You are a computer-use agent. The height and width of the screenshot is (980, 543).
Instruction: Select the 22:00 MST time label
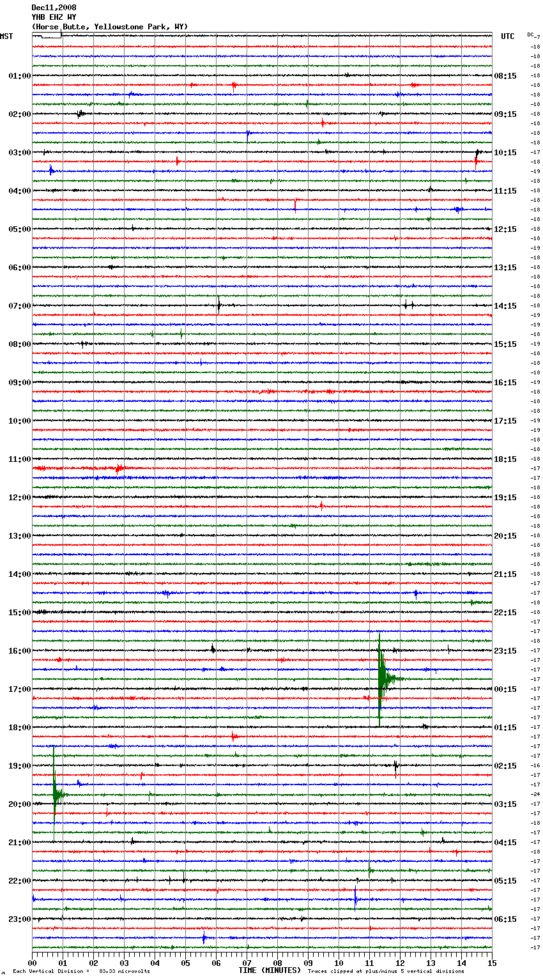click(20, 881)
